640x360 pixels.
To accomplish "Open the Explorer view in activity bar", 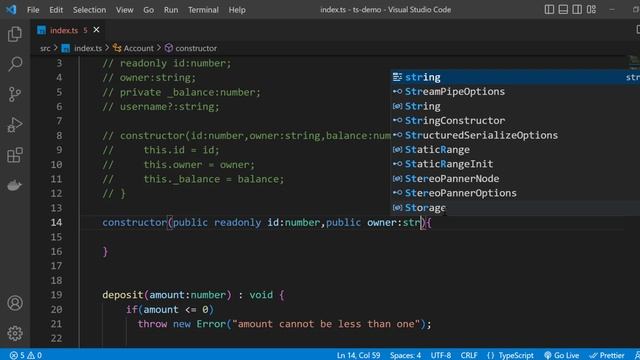I will (x=15, y=34).
